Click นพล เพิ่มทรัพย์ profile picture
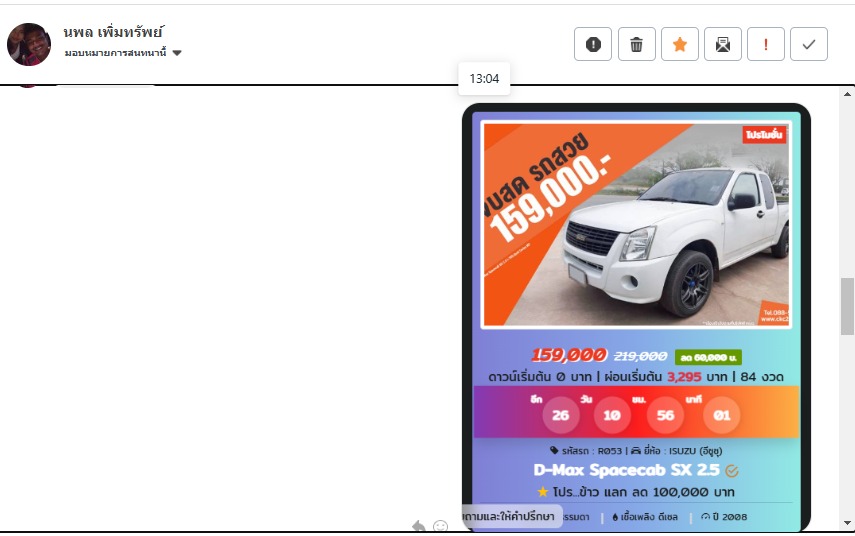 [29, 44]
